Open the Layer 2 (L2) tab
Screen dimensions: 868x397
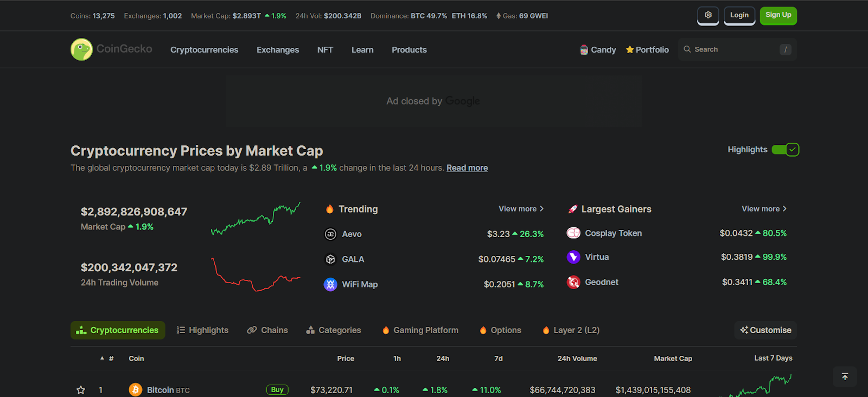tap(571, 330)
